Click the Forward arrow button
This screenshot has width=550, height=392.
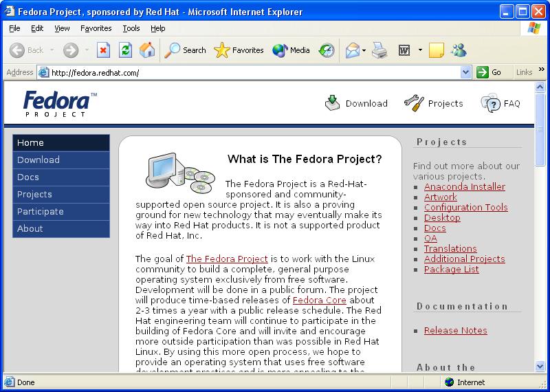[71, 50]
